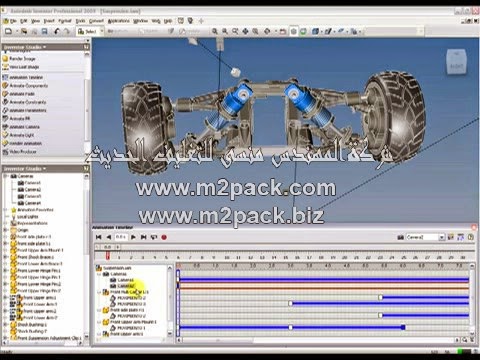Collapse the Cameras node in timeline tree
This screenshot has width=480, height=360.
pyautogui.click(x=99, y=274)
